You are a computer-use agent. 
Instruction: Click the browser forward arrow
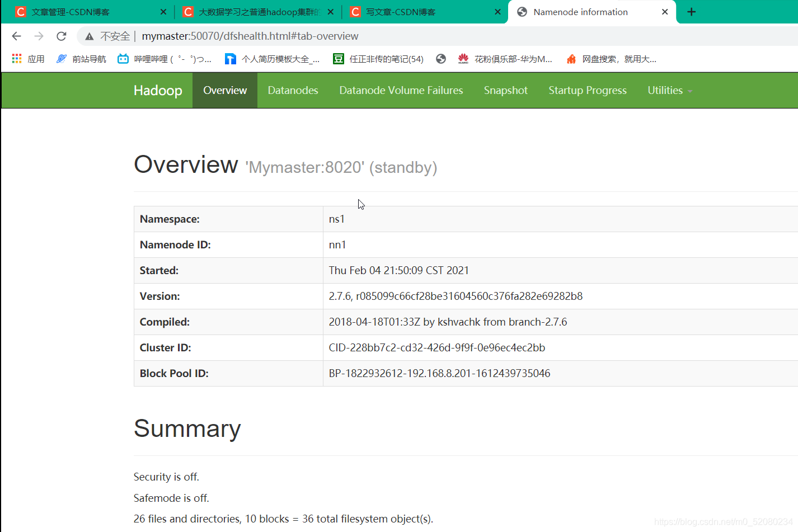tap(39, 36)
